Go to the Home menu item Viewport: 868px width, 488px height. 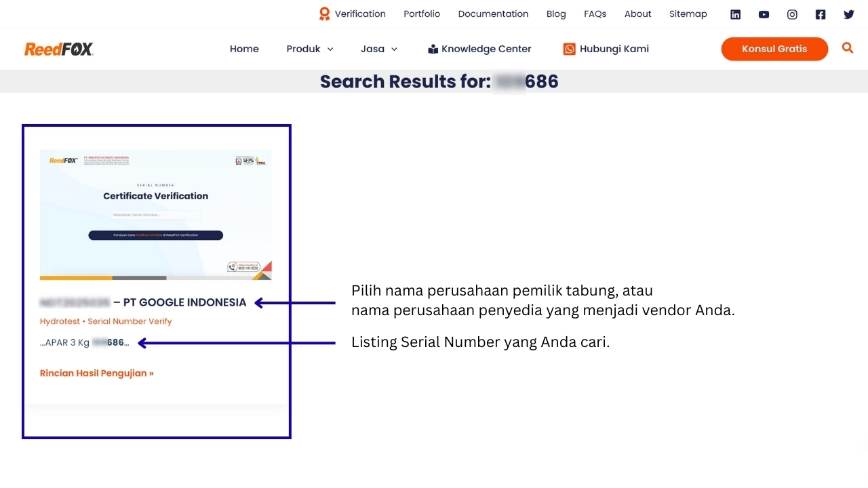(244, 49)
